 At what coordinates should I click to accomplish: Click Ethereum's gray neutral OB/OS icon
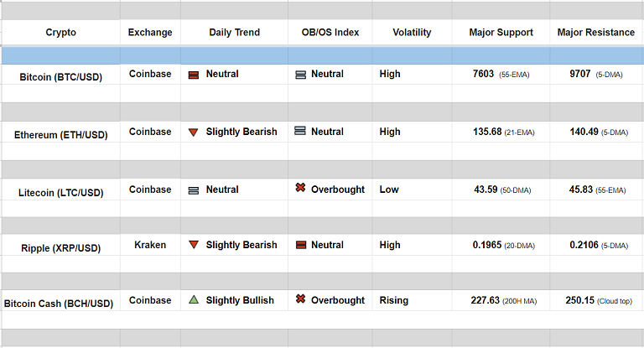300,132
